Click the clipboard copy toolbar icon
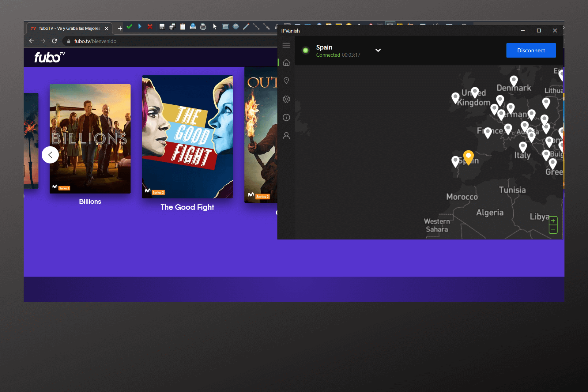This screenshot has height=392, width=588. point(183,27)
